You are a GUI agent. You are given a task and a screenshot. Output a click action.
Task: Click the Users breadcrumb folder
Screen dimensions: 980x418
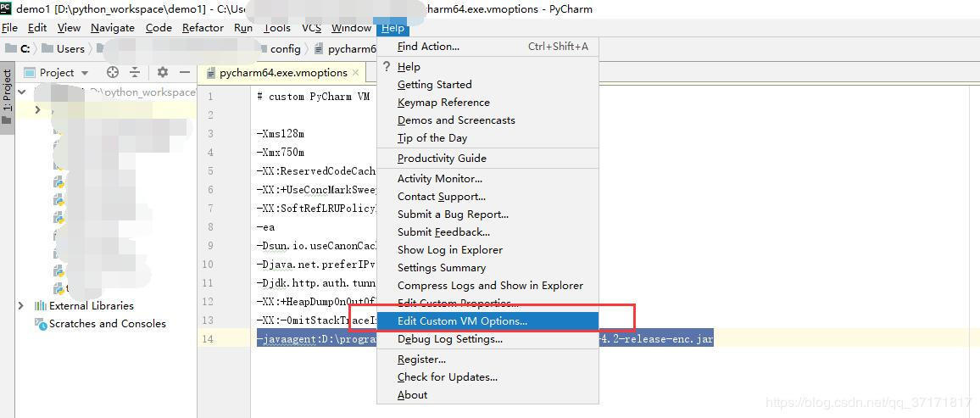63,48
